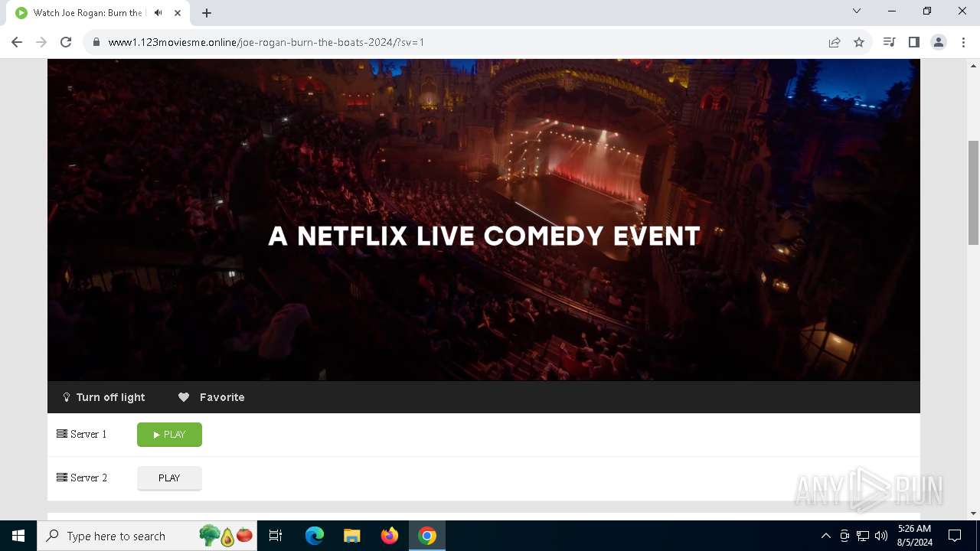The height and width of the screenshot is (551, 980).
Task: Click the Server 1 label
Action: tap(82, 435)
